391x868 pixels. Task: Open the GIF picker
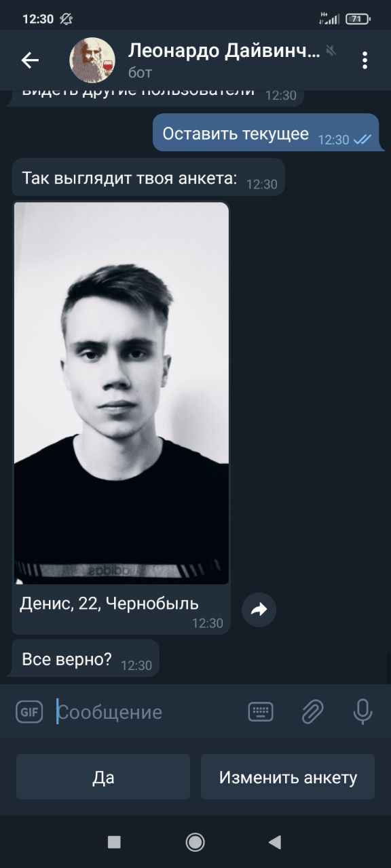[x=29, y=712]
